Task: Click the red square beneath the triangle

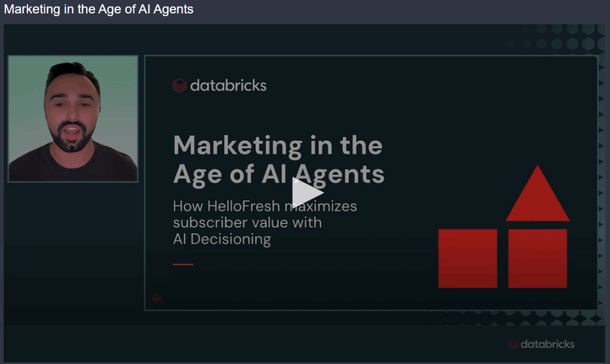Action: point(537,259)
